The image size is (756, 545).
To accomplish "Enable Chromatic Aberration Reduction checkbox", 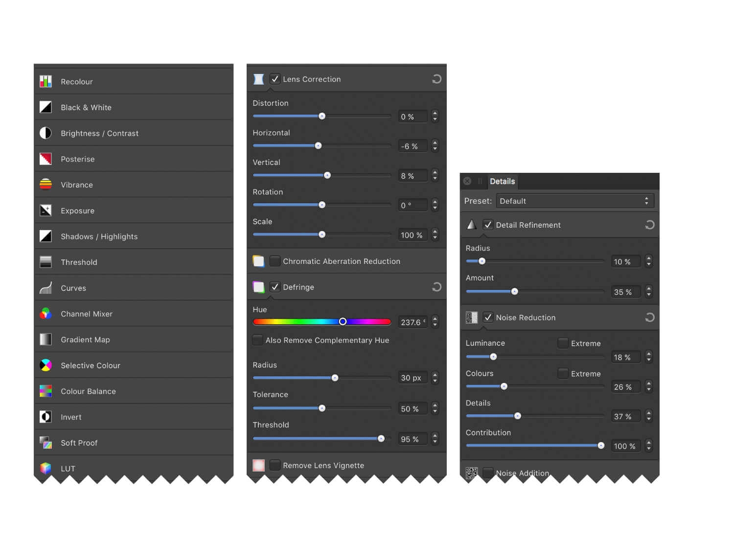I will 275,261.
